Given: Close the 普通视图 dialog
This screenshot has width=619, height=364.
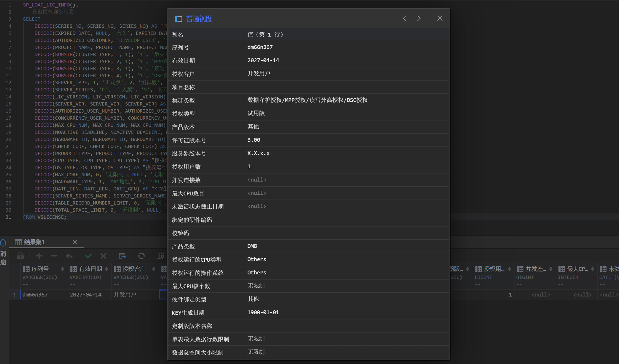Looking at the screenshot, I should [440, 18].
